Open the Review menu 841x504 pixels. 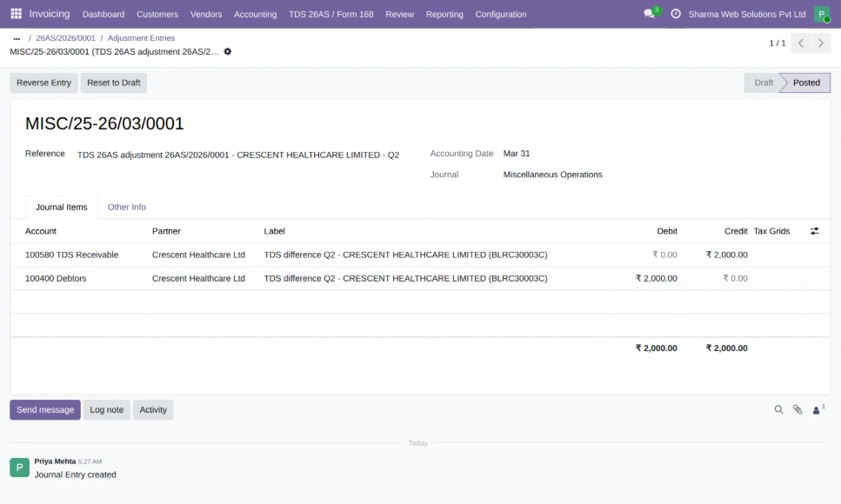[399, 15]
